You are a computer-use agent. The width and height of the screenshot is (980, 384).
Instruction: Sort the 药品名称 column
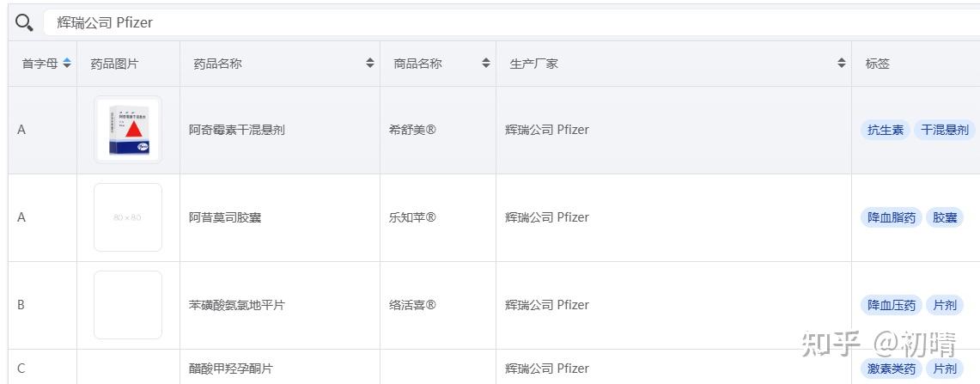tap(370, 63)
